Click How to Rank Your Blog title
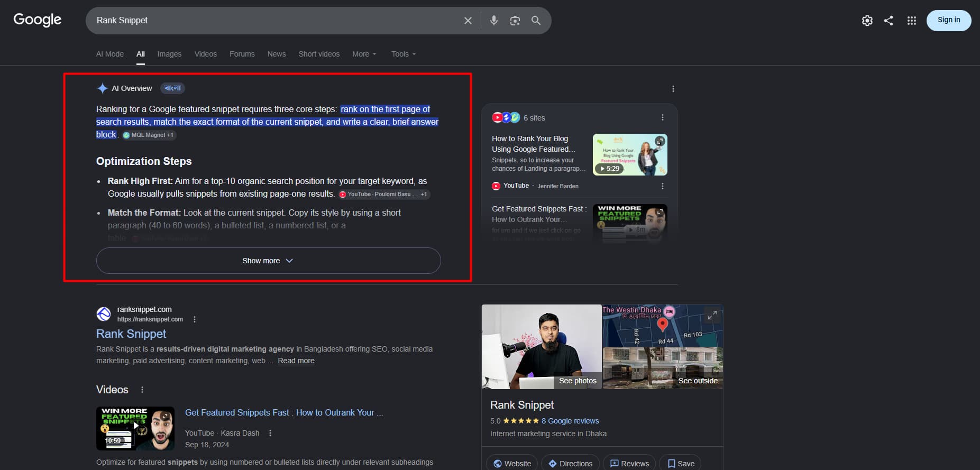This screenshot has width=980, height=470. 533,144
